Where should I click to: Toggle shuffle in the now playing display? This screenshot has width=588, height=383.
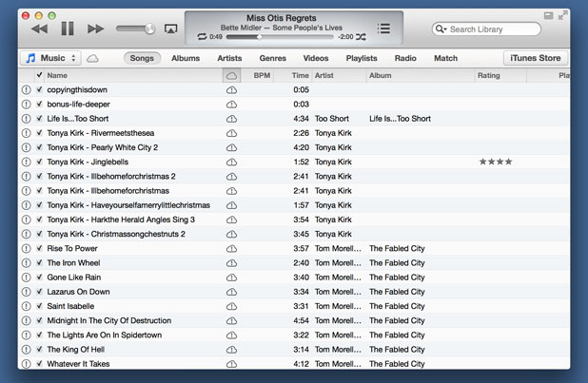click(361, 37)
